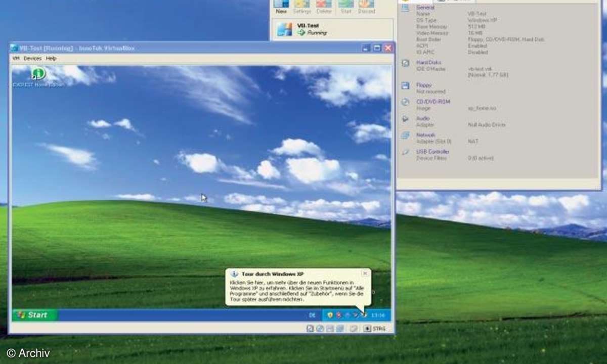Viewport: 607px width, 364px height.
Task: Click the guest Start button
Action: [x=35, y=315]
